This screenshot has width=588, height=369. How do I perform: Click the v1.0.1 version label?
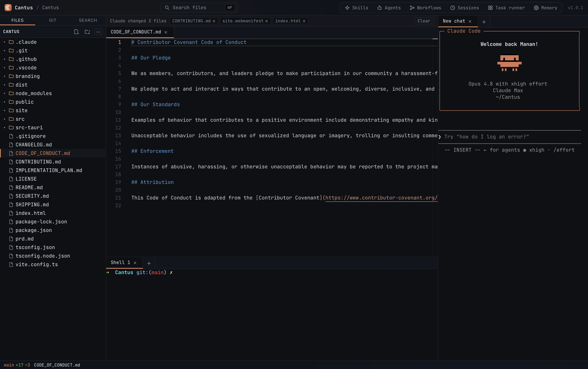(x=575, y=8)
